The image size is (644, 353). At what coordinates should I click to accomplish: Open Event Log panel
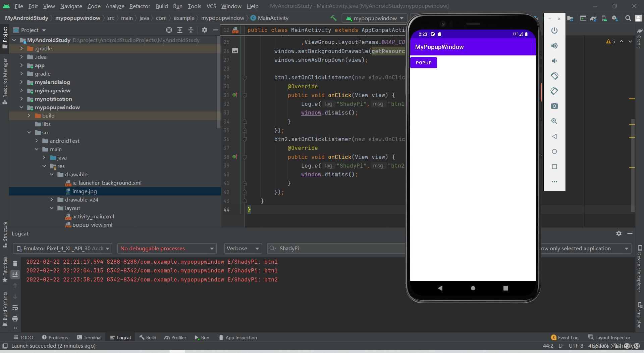pyautogui.click(x=565, y=338)
